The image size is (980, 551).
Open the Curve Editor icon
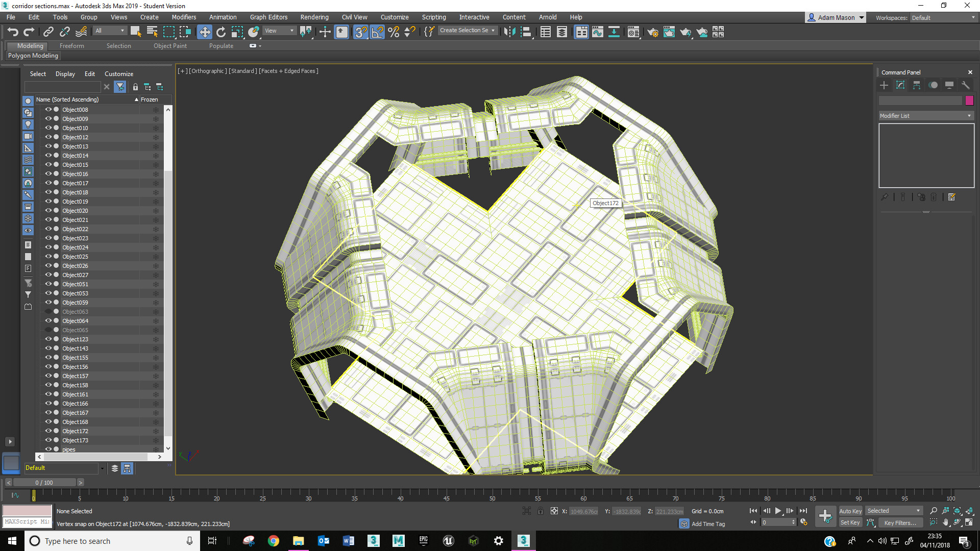[598, 32]
